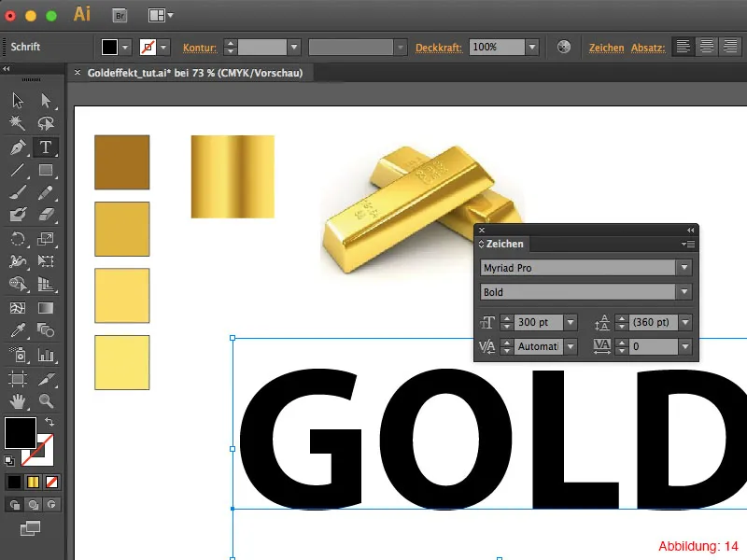Select the Type tool

46,147
